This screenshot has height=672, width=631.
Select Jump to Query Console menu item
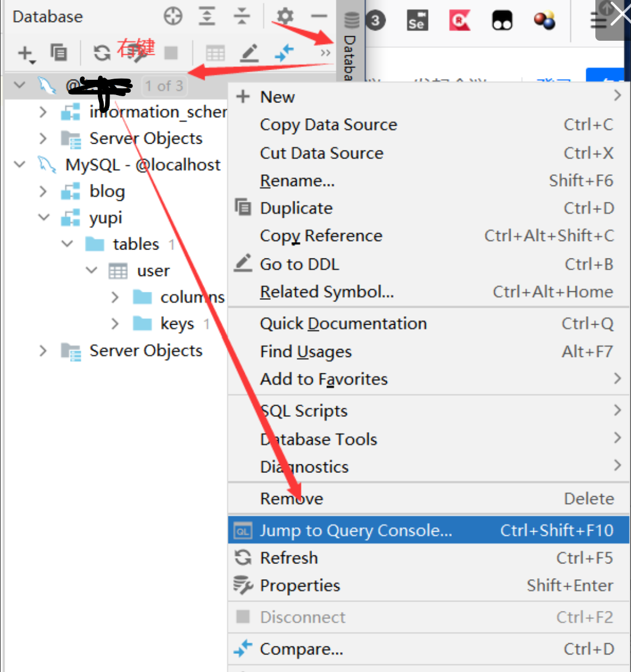[356, 530]
